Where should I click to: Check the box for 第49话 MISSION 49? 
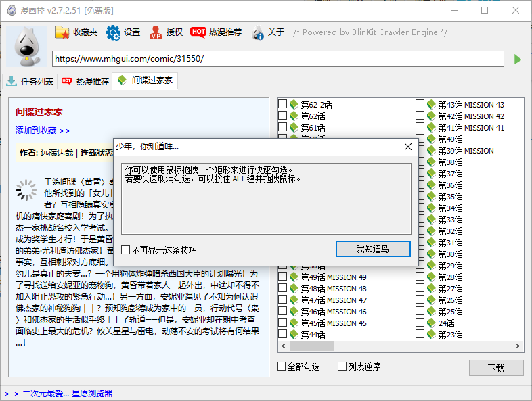[283, 277]
